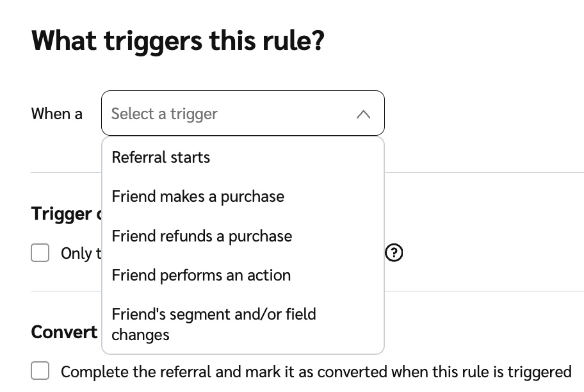Click the 'Convert' section heading
This screenshot has width=584, height=392.
pos(64,332)
